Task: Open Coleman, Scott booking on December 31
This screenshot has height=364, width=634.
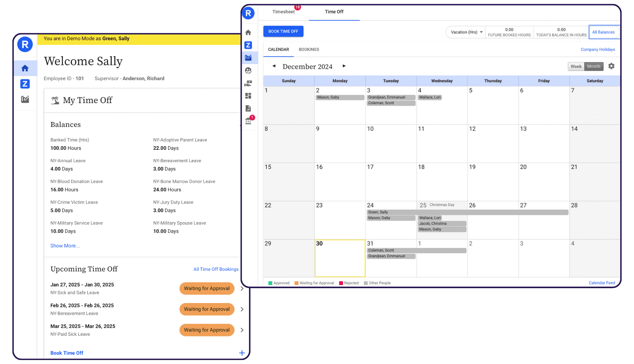Action: click(x=416, y=250)
